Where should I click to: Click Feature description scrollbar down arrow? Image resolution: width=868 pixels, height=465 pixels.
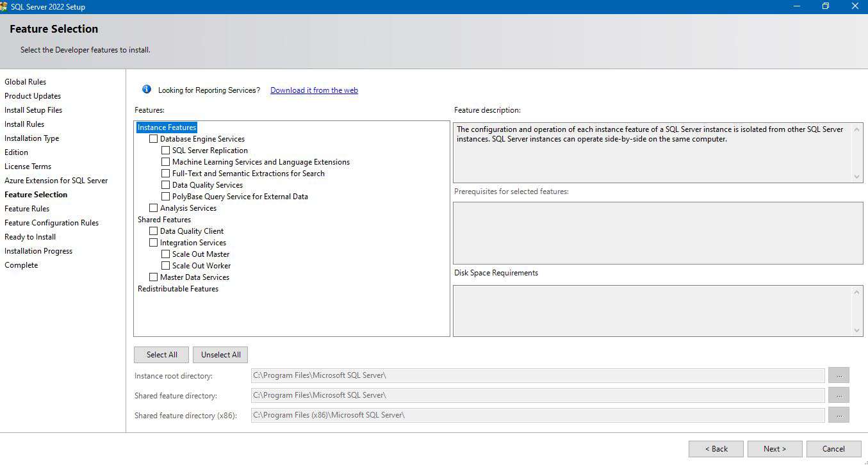857,176
